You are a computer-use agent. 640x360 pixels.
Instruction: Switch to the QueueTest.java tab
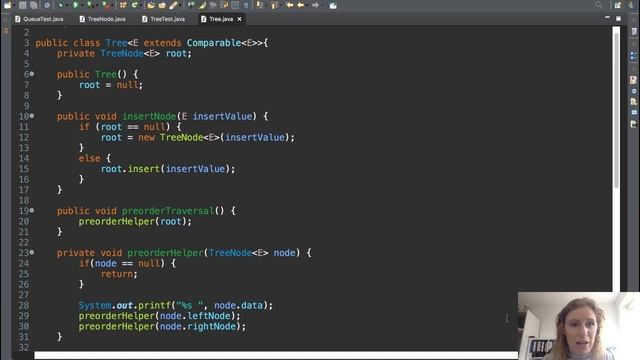[39, 19]
